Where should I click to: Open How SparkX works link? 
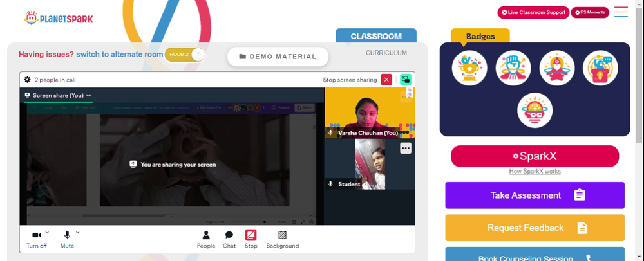tap(535, 171)
